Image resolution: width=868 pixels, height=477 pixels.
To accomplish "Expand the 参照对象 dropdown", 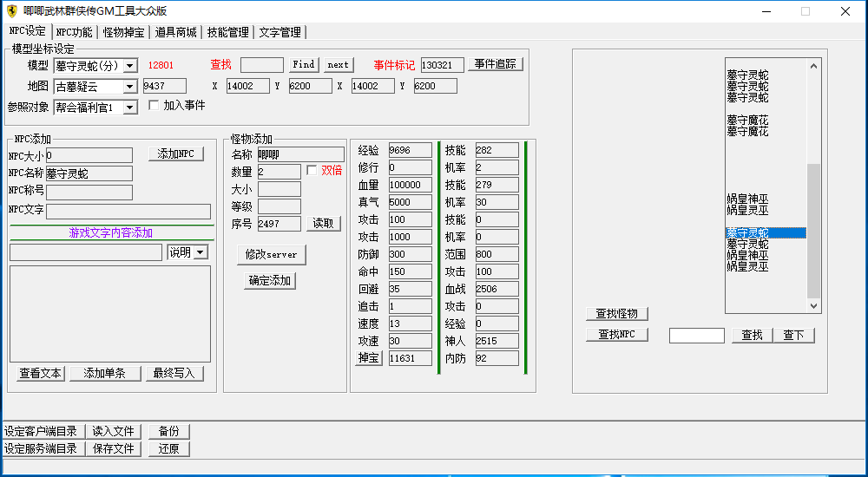I will (x=130, y=108).
